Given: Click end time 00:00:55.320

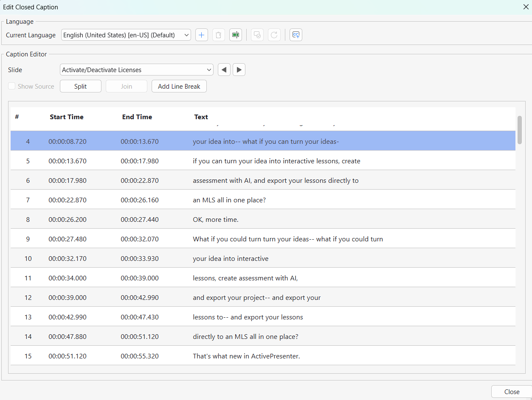Looking at the screenshot, I should pos(140,356).
